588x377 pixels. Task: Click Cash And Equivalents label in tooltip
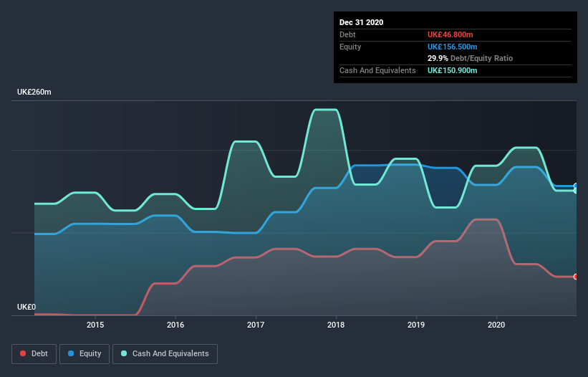coord(377,70)
